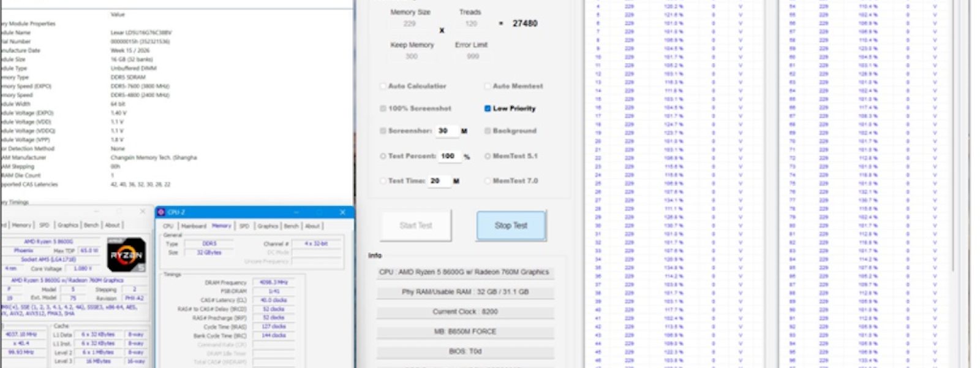Open Graphics tab in the back CPU-Z window
Image resolution: width=980 pixels, height=368 pixels.
tap(68, 225)
